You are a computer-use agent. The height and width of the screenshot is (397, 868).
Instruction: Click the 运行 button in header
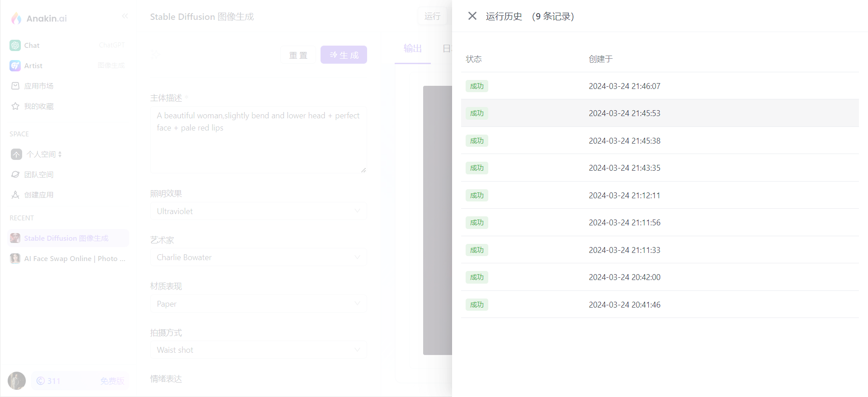coord(432,16)
